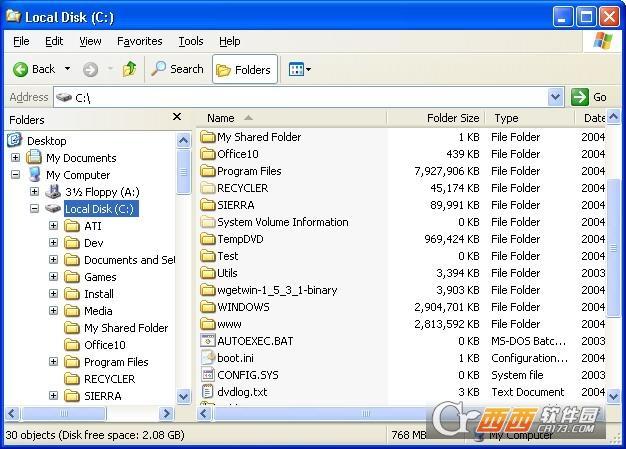626x449 pixels.
Task: Open the Search pane
Action: pos(177,69)
